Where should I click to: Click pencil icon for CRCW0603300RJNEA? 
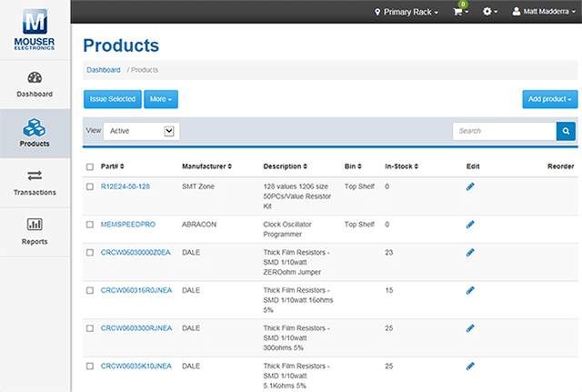(x=470, y=327)
